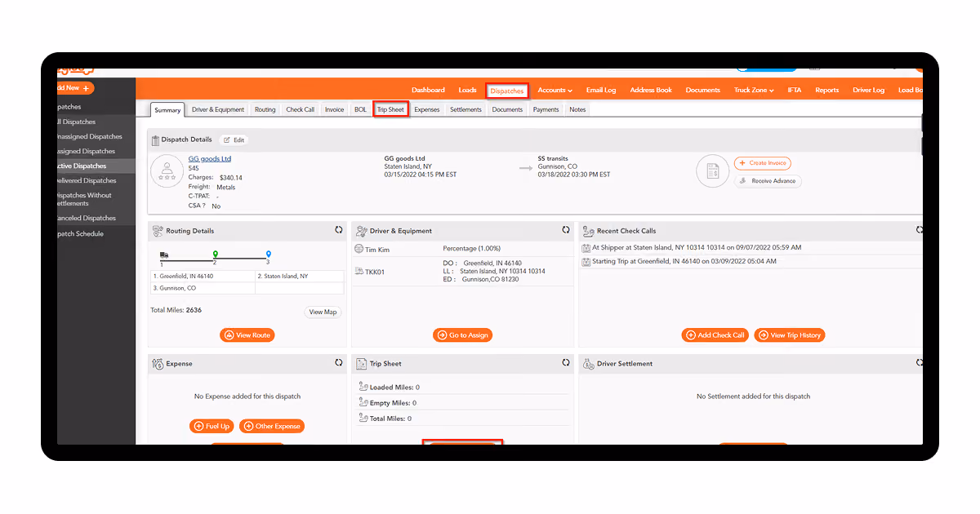Screen dimensions: 980x514
Task: Click the invoice document icon beside Create Invoice
Action: (x=712, y=171)
